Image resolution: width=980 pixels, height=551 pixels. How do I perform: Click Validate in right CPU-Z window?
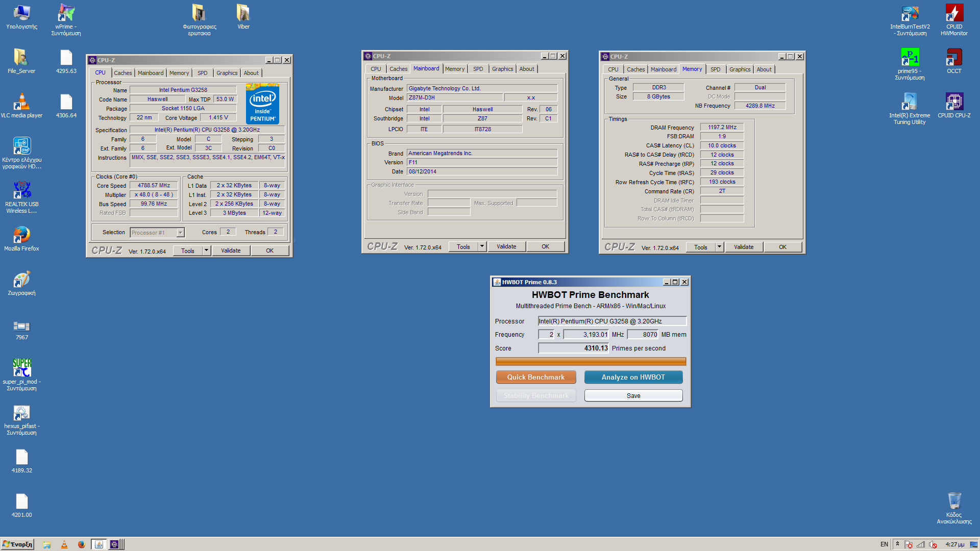[x=744, y=247]
